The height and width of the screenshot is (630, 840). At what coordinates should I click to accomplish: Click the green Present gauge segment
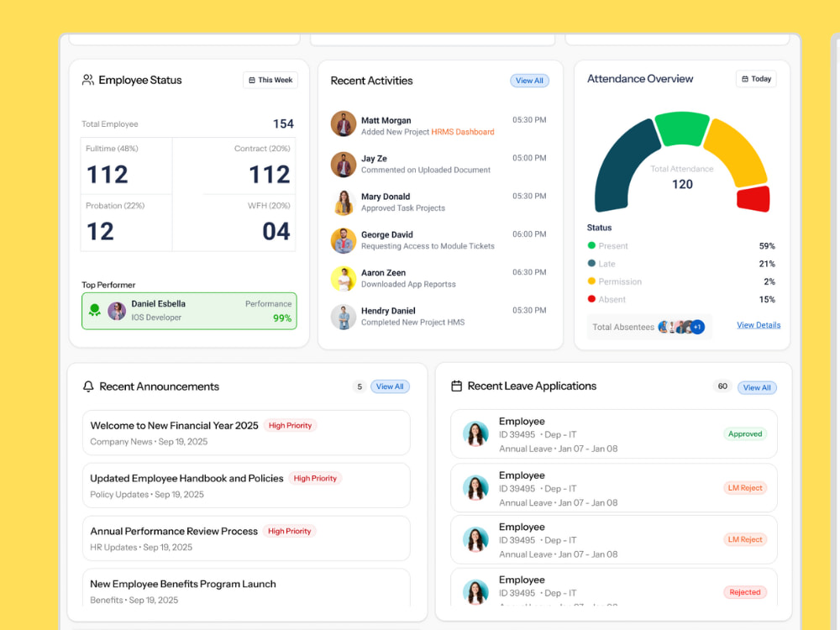pyautogui.click(x=682, y=129)
